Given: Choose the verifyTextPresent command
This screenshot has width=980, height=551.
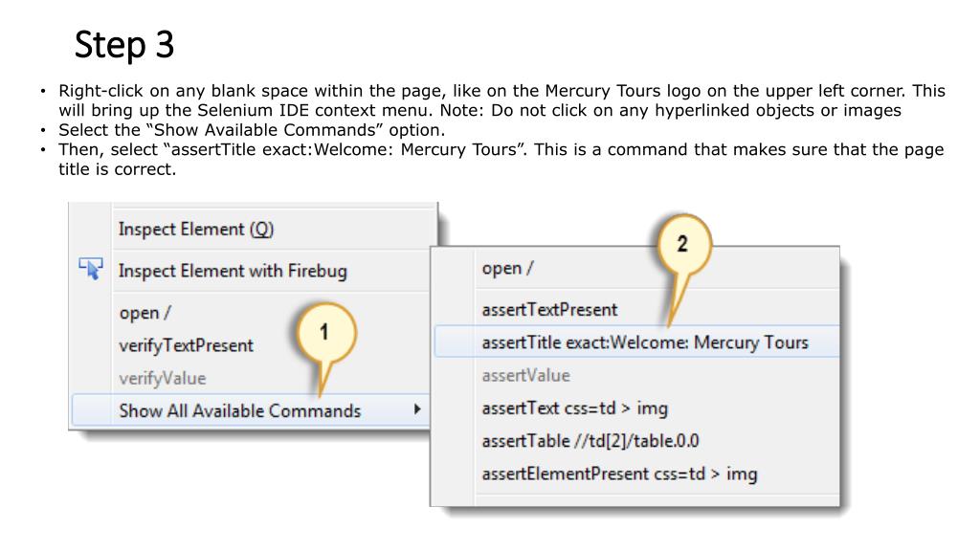Looking at the screenshot, I should point(187,345).
